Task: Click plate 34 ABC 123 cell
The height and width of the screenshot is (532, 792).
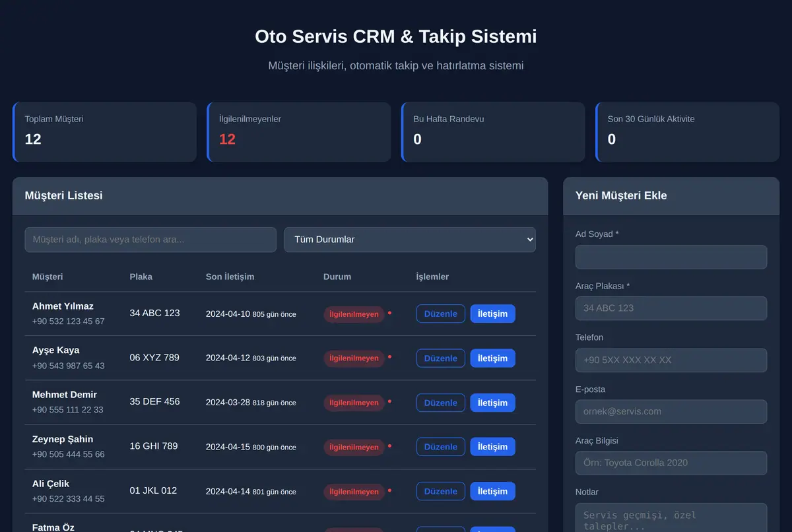Action: click(x=154, y=313)
